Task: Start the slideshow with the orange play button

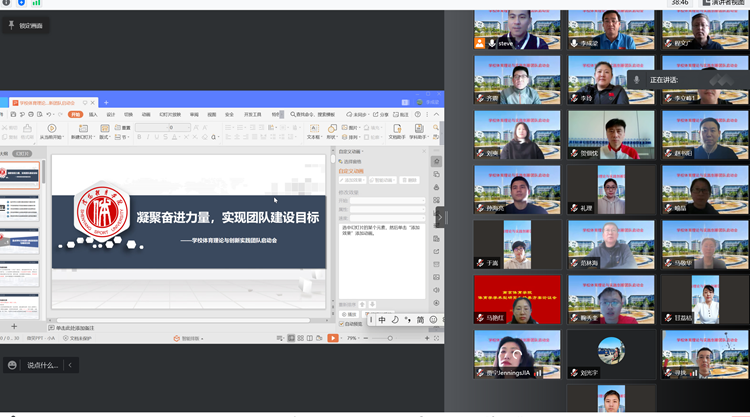Action: tap(333, 338)
